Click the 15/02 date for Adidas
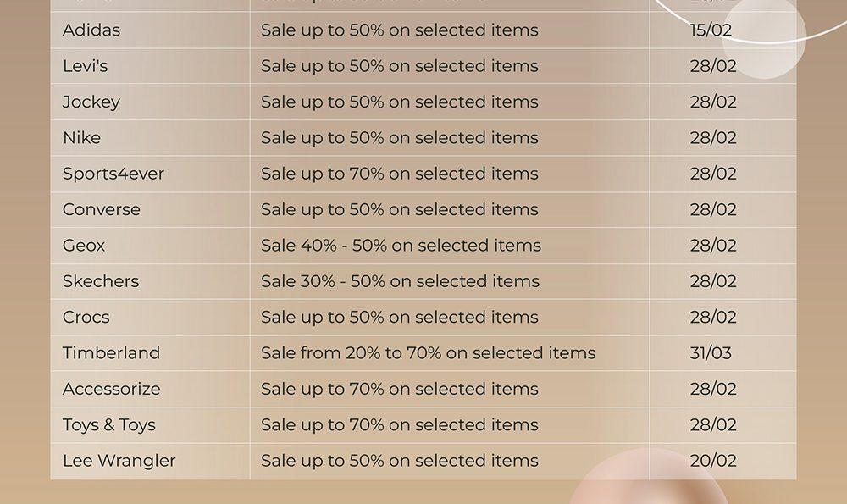The image size is (847, 504). coord(711,30)
